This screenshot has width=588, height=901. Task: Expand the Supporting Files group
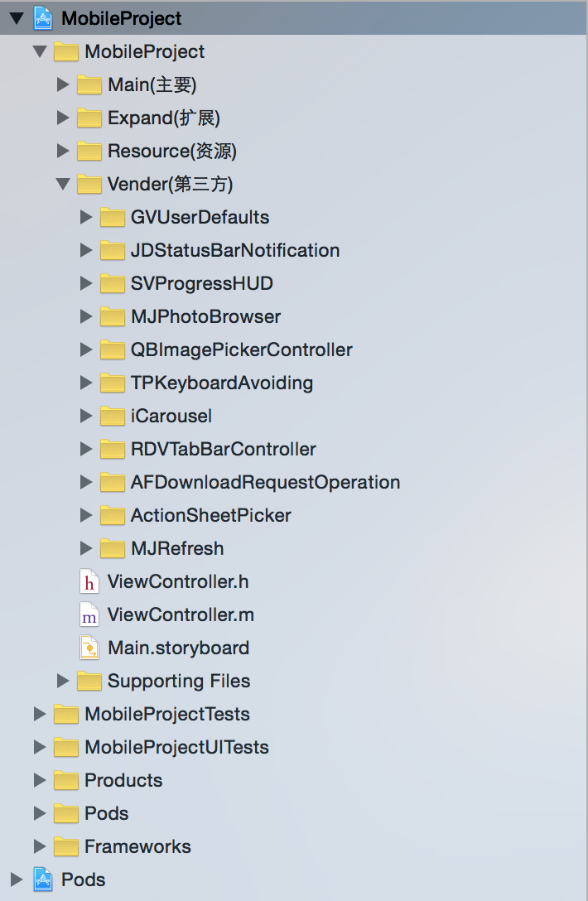(x=63, y=681)
